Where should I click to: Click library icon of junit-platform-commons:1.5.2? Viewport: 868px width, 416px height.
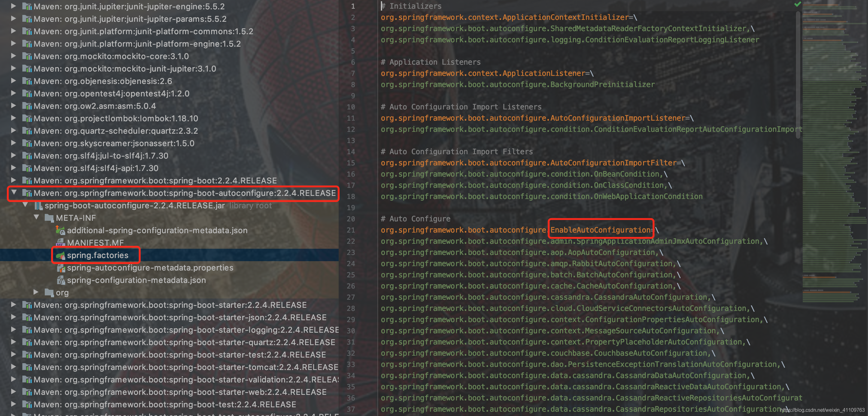click(x=27, y=31)
